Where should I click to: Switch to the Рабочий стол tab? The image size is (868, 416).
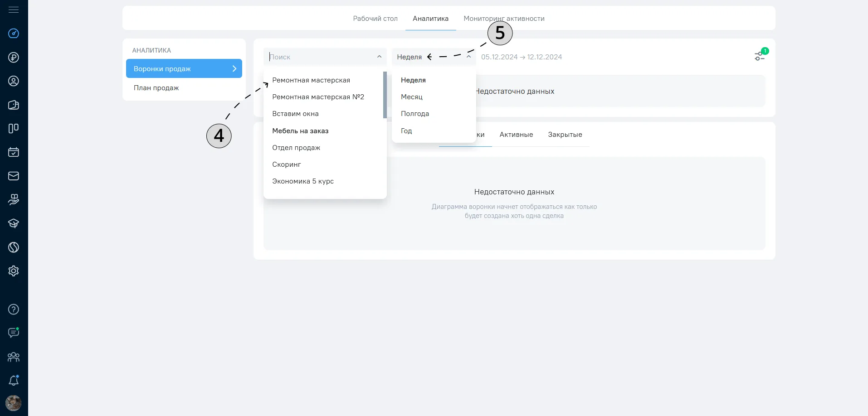[x=375, y=19]
